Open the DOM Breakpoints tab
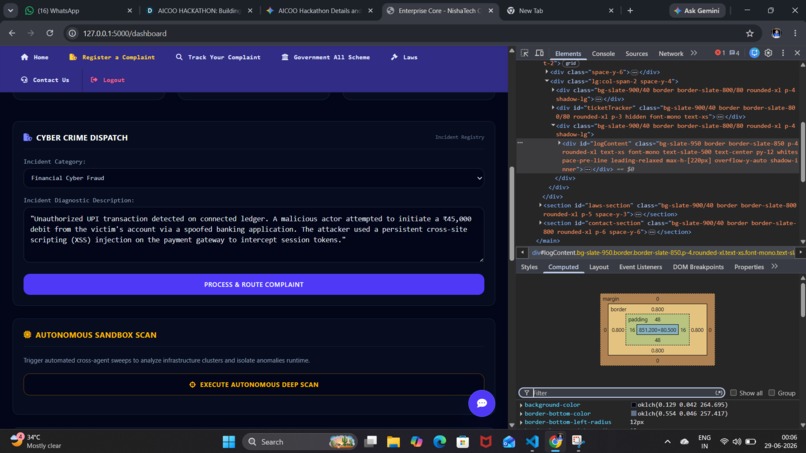The image size is (806, 453). 698,267
